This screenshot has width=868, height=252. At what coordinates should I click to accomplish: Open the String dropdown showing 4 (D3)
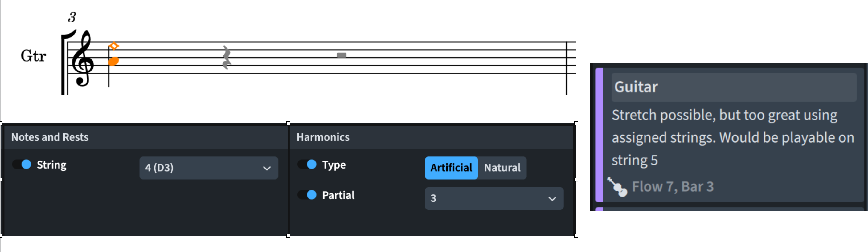click(209, 168)
